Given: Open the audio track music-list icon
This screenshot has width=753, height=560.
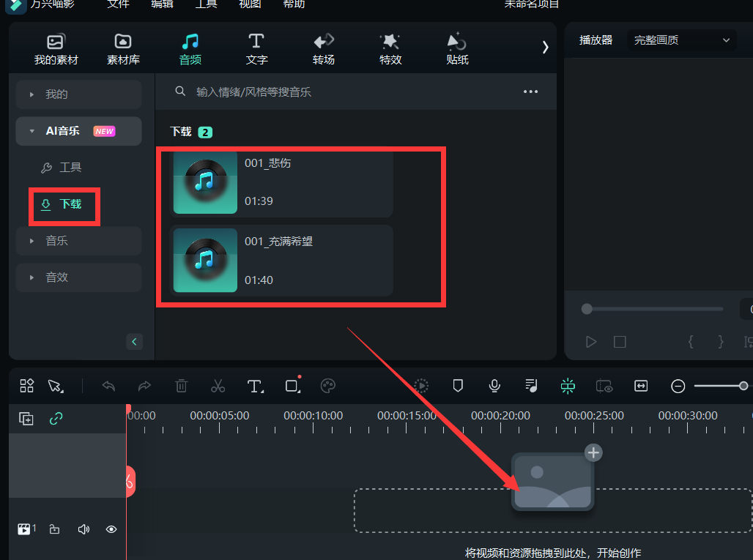Looking at the screenshot, I should coord(531,386).
